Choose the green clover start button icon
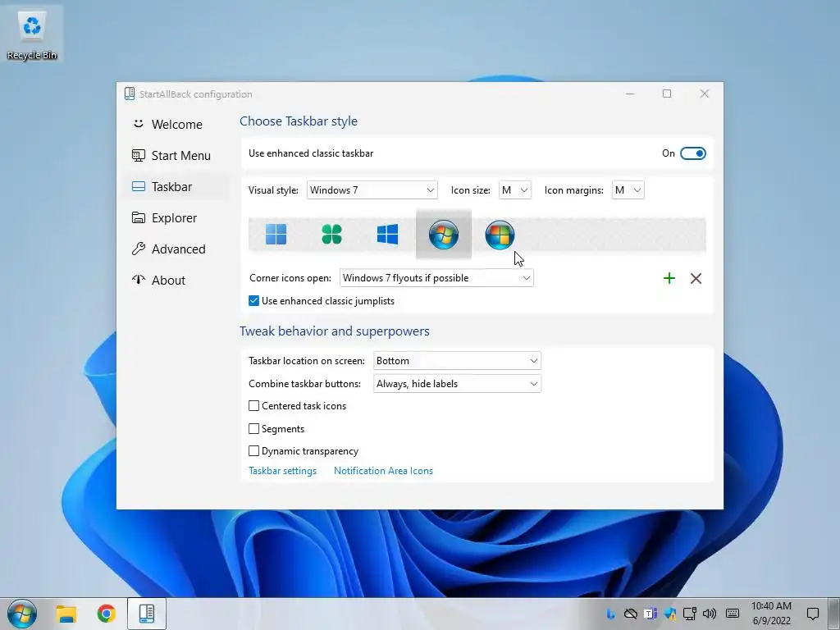The height and width of the screenshot is (630, 840). 331,234
